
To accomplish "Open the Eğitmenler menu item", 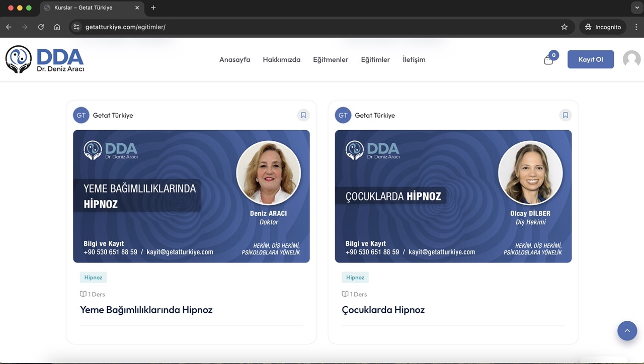I will [x=331, y=59].
